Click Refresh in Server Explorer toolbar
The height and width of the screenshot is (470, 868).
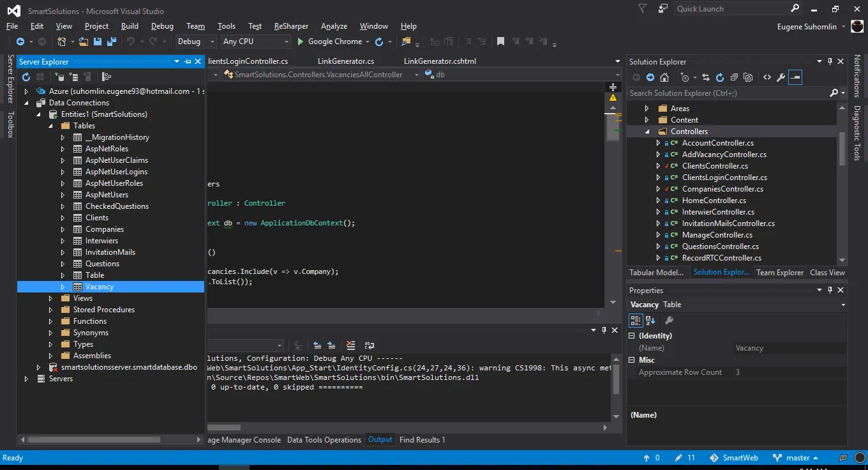tap(26, 77)
